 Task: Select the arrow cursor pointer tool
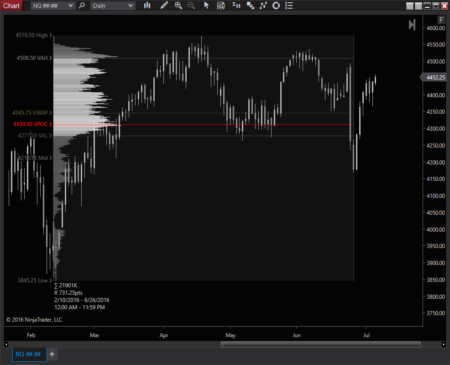tap(206, 6)
